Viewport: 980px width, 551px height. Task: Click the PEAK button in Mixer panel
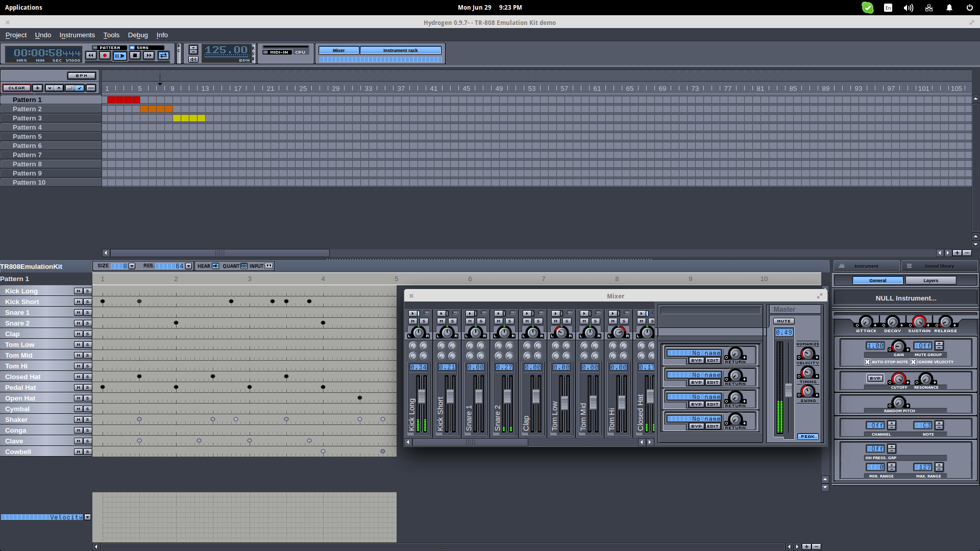click(807, 436)
